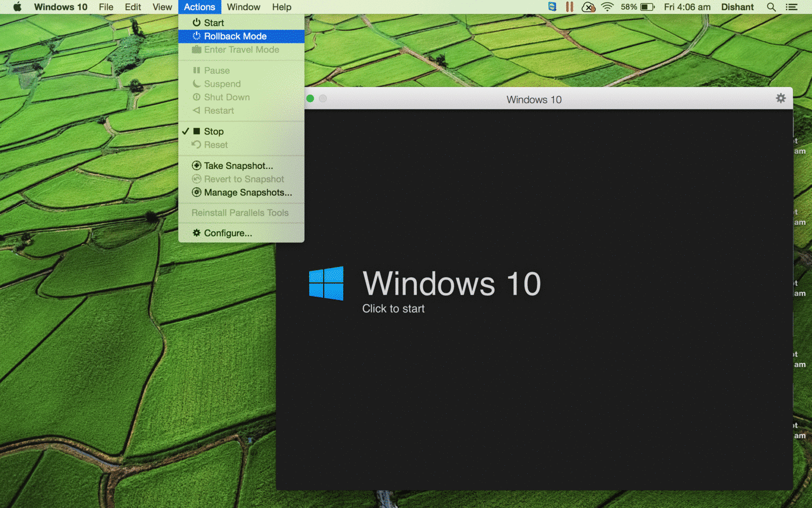Open the File menu

106,7
